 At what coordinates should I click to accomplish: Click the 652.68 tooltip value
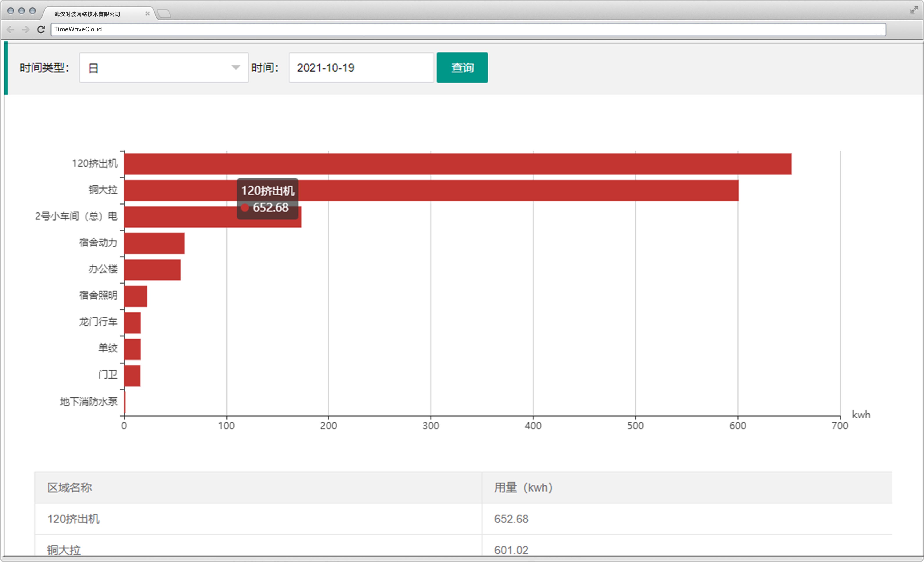[x=270, y=207]
